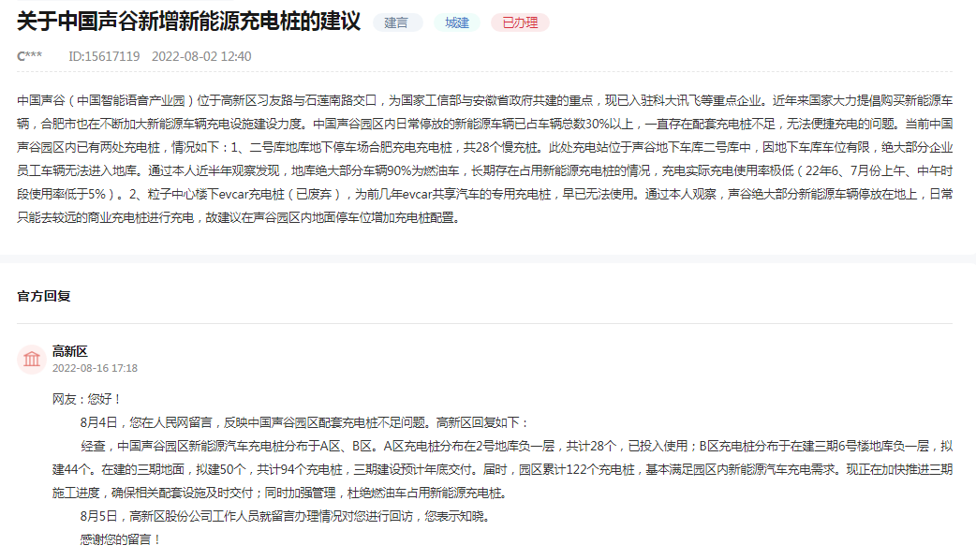
Task: Click the greeting line 网友：您好！
Action: [x=87, y=399]
